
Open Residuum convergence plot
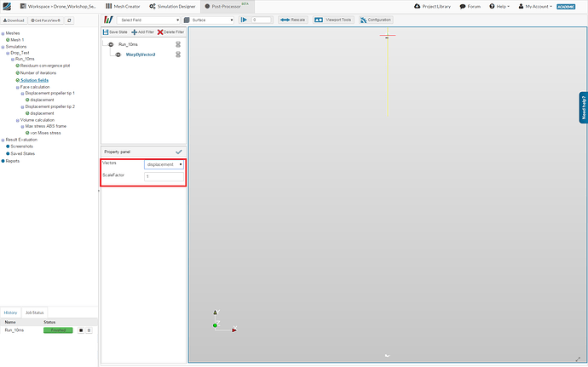[x=45, y=66]
